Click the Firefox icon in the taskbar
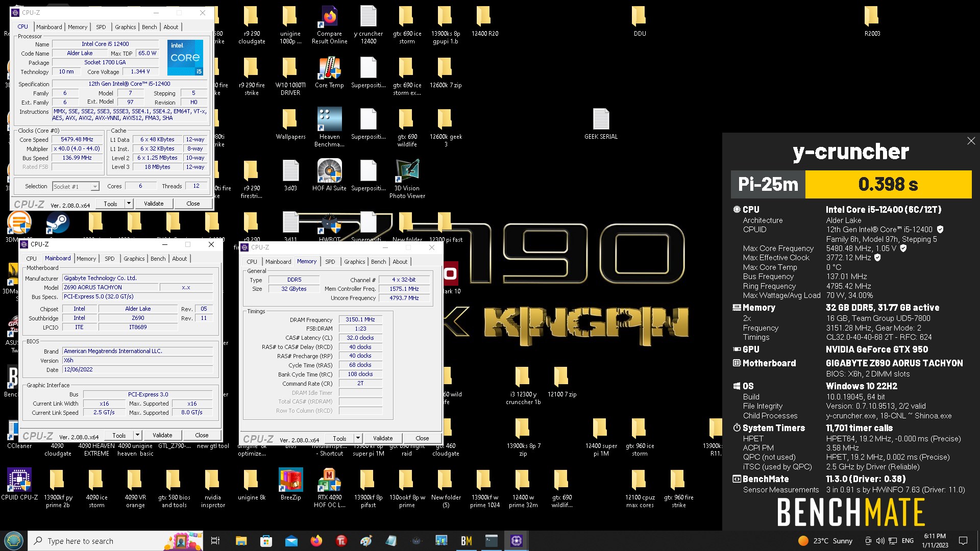The image size is (980, 551). (x=316, y=541)
